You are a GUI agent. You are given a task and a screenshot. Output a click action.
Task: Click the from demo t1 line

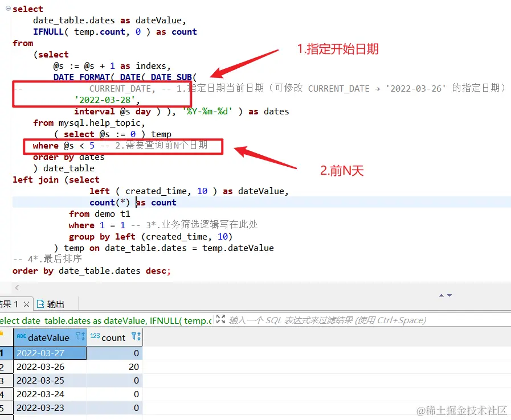coord(99,214)
